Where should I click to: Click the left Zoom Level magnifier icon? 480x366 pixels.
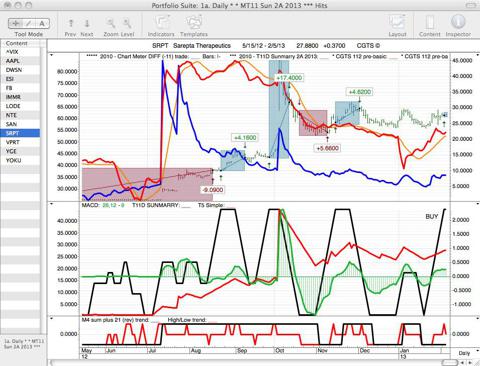coord(111,23)
